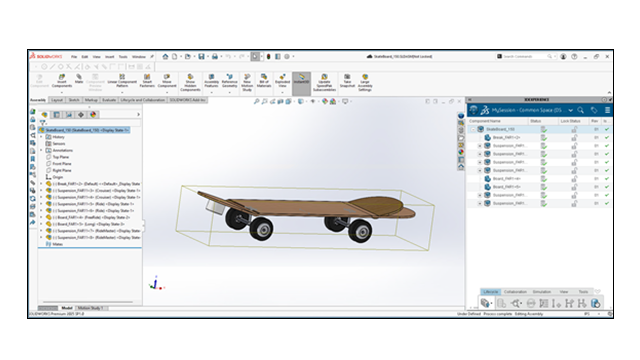Click the pin icon beside the Window menu
Viewport: 640px width, 360px height.
click(x=152, y=57)
